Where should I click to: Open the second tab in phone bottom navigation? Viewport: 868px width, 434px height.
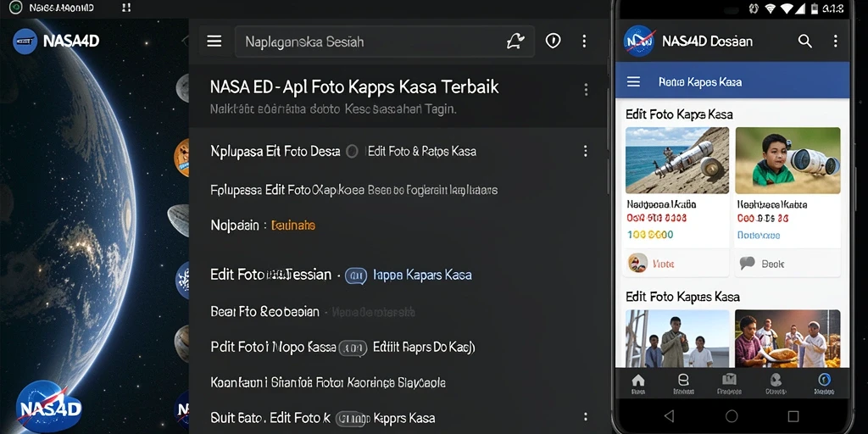pos(684,383)
